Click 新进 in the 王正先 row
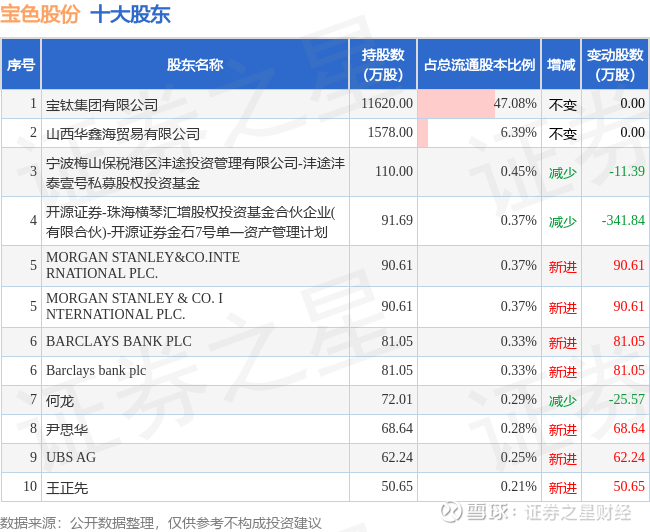Image resolution: width=650 pixels, height=532 pixels. (x=563, y=488)
